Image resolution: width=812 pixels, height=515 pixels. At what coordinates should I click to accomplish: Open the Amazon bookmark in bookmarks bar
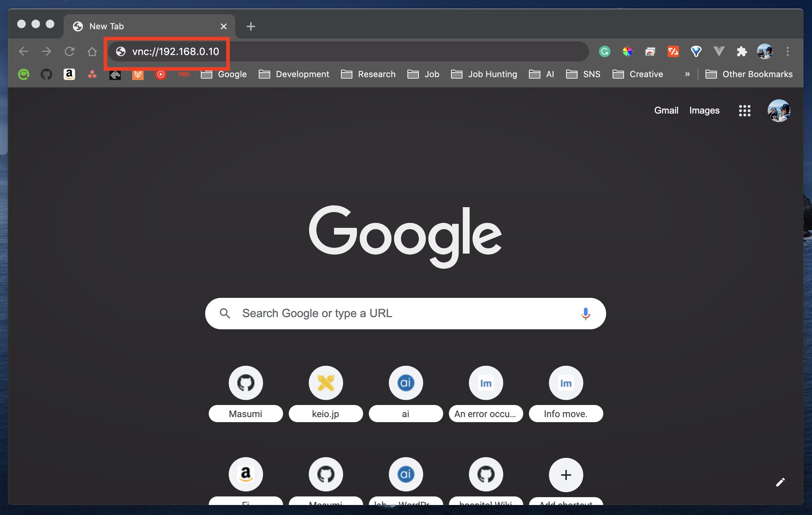point(69,74)
